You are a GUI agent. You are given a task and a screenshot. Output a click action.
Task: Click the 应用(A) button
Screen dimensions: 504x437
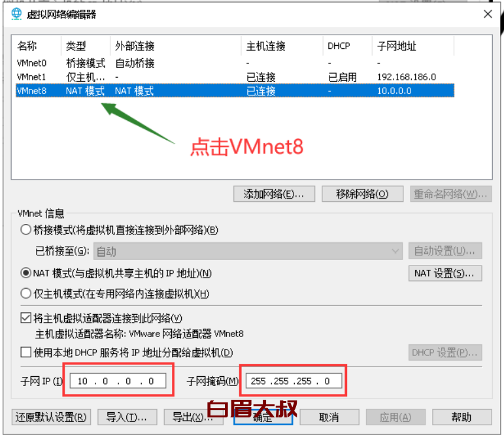coord(395,417)
